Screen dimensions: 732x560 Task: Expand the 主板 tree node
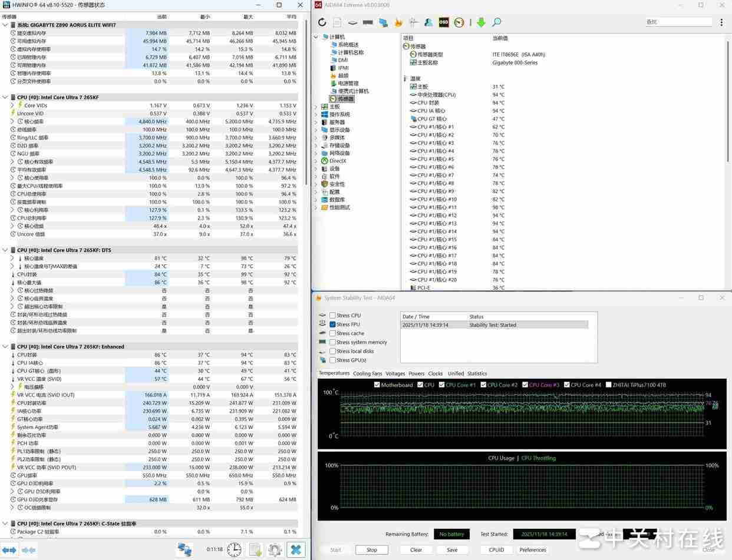click(316, 107)
